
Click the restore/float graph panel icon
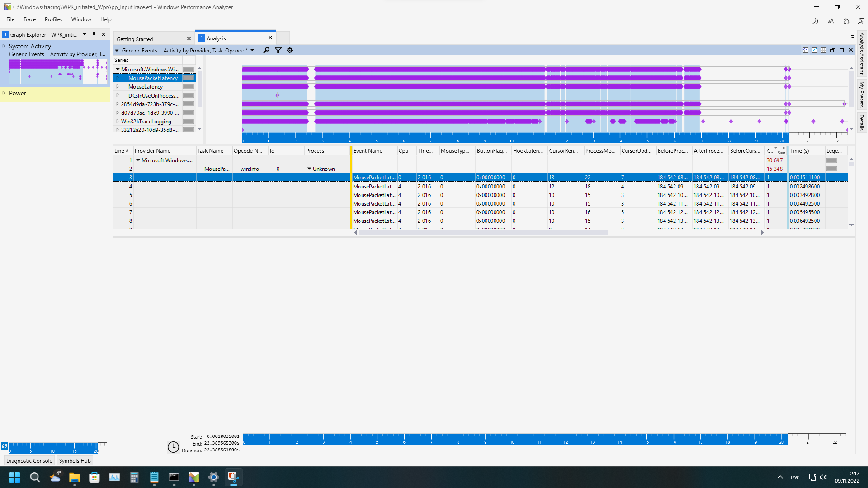point(833,50)
